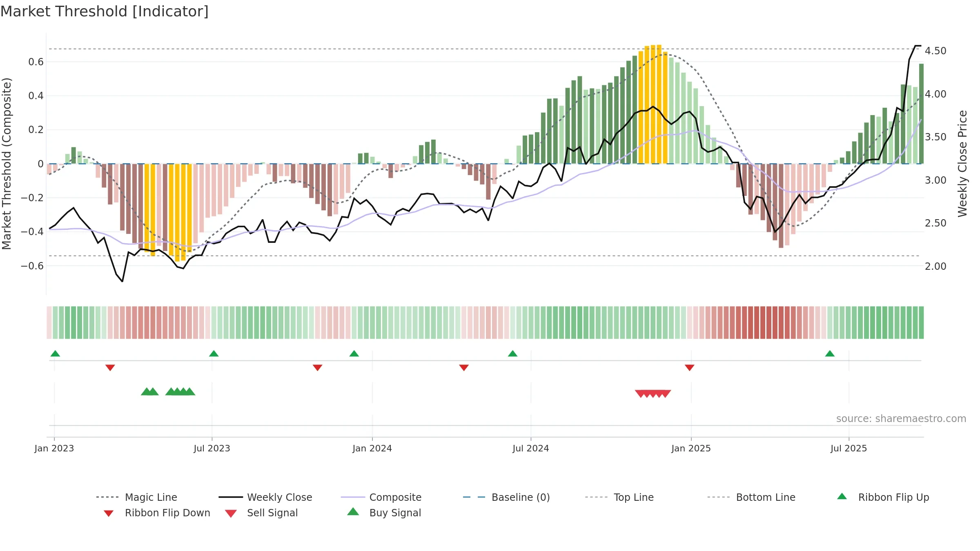This screenshot has height=551, width=980.
Task: Click the 0.2 tick on the left axis
Action: point(36,129)
